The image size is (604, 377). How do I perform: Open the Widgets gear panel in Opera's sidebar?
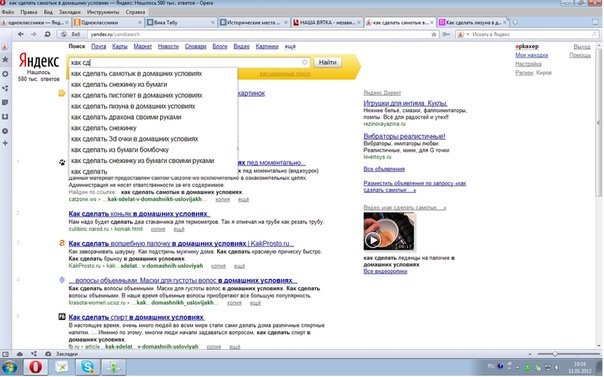(5, 74)
